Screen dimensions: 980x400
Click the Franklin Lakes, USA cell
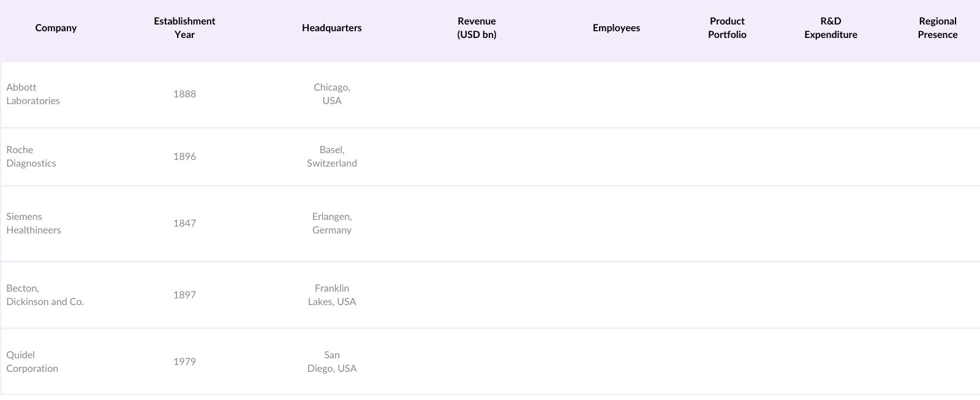(332, 295)
